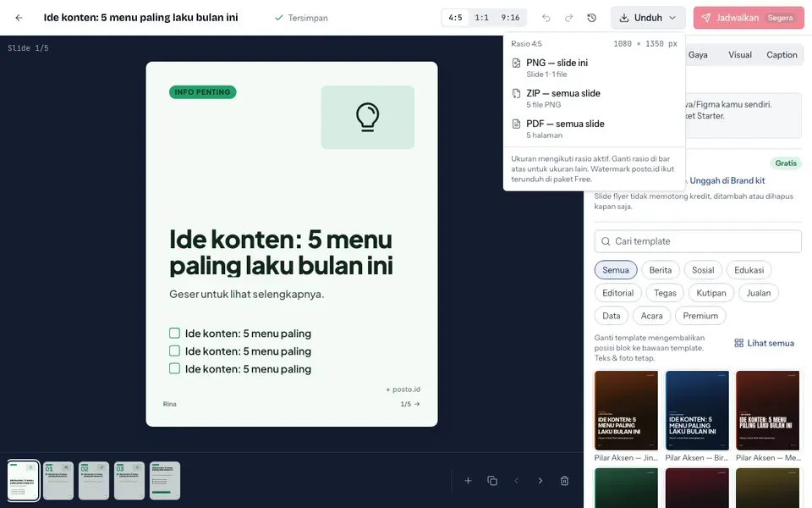Click the posto.id watermark text

click(403, 389)
